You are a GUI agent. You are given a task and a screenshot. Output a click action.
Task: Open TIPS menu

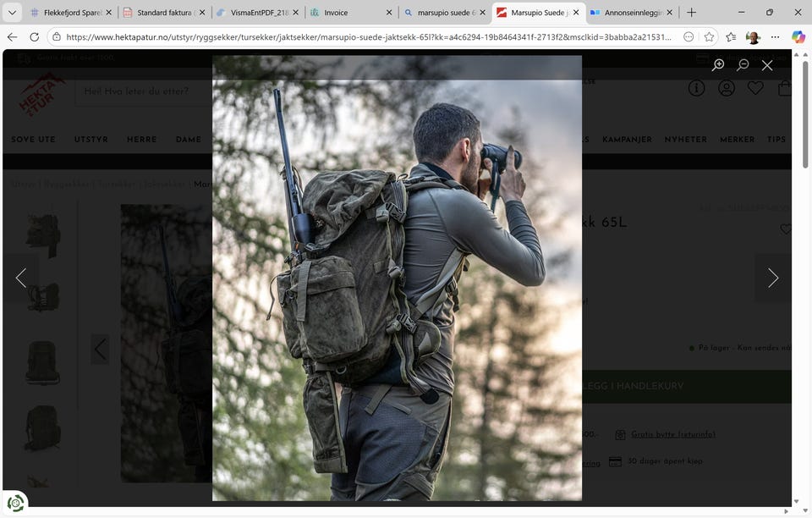point(776,140)
